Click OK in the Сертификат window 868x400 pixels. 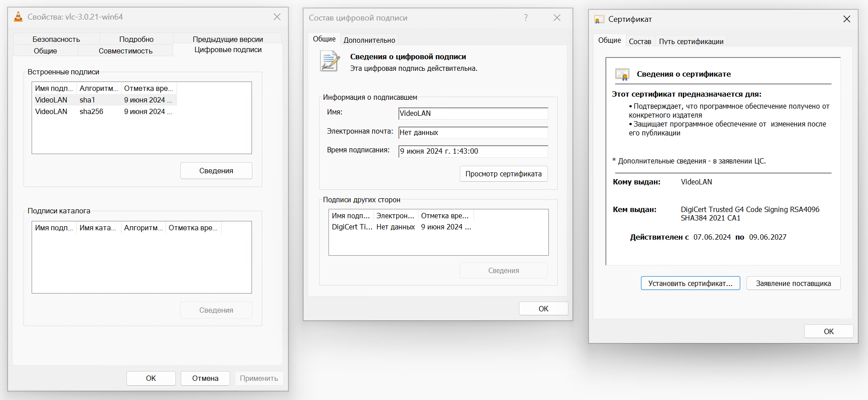click(x=829, y=331)
